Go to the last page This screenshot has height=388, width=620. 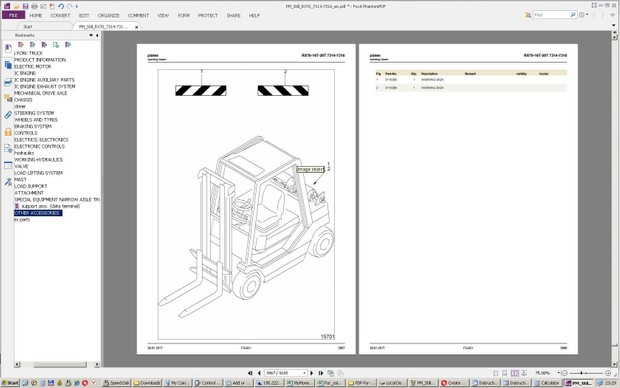pyautogui.click(x=321, y=373)
